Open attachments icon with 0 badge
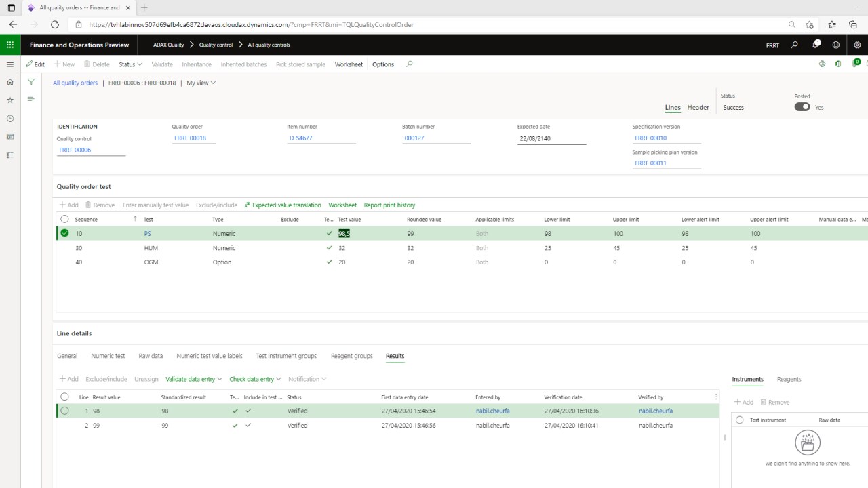 pos(856,64)
